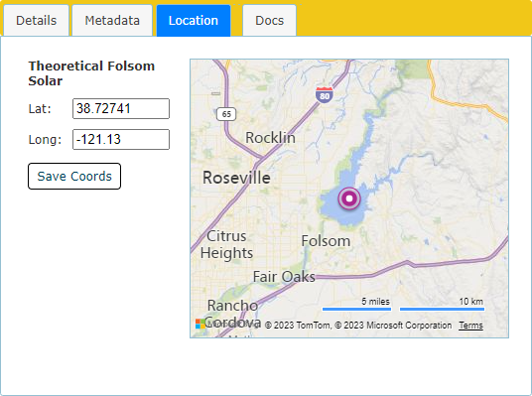Click the Rocklin label on map
The image size is (532, 396).
[x=270, y=137]
